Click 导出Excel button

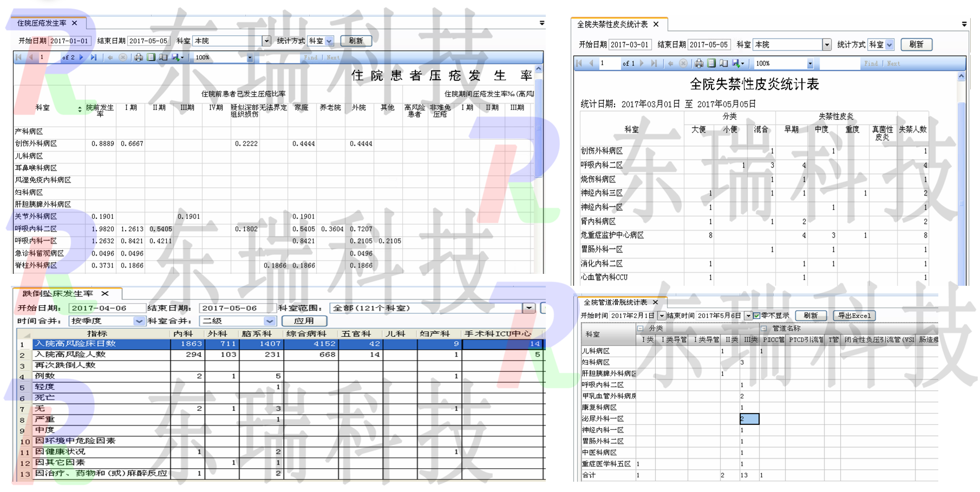coord(854,316)
